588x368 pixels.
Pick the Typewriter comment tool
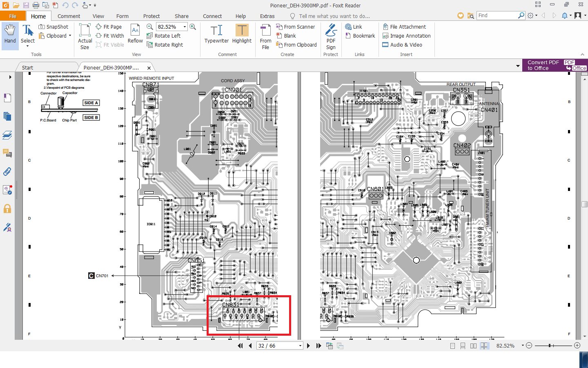(216, 34)
